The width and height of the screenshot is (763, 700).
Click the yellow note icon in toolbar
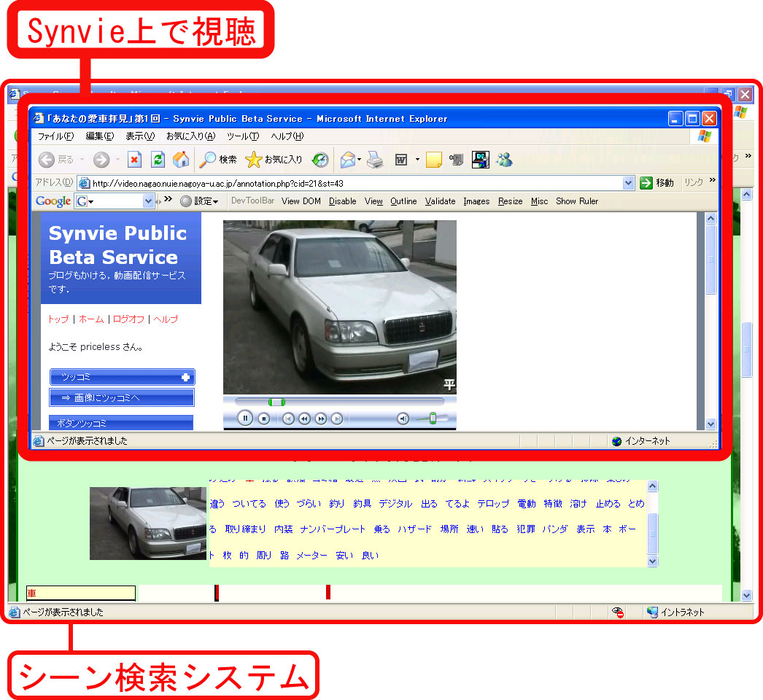(x=433, y=160)
